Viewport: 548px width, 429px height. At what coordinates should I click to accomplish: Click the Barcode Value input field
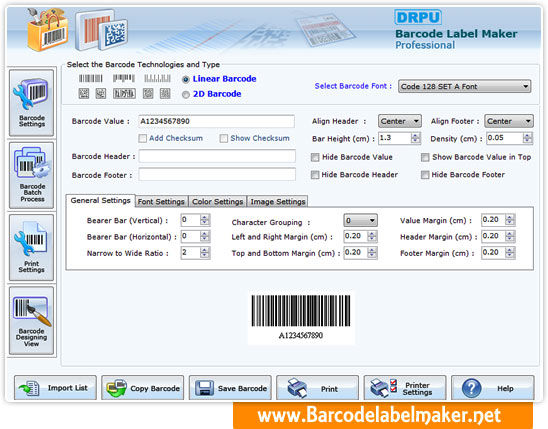[x=216, y=121]
